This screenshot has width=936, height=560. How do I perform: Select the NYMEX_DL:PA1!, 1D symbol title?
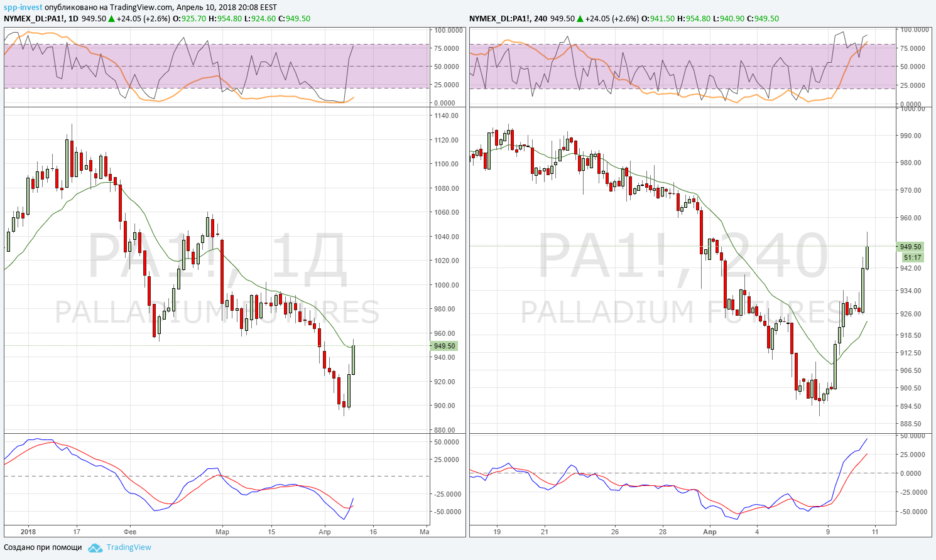(41, 19)
